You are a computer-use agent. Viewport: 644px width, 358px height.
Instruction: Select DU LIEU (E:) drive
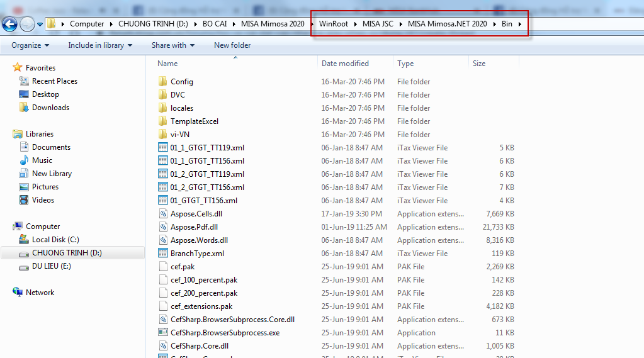click(52, 266)
